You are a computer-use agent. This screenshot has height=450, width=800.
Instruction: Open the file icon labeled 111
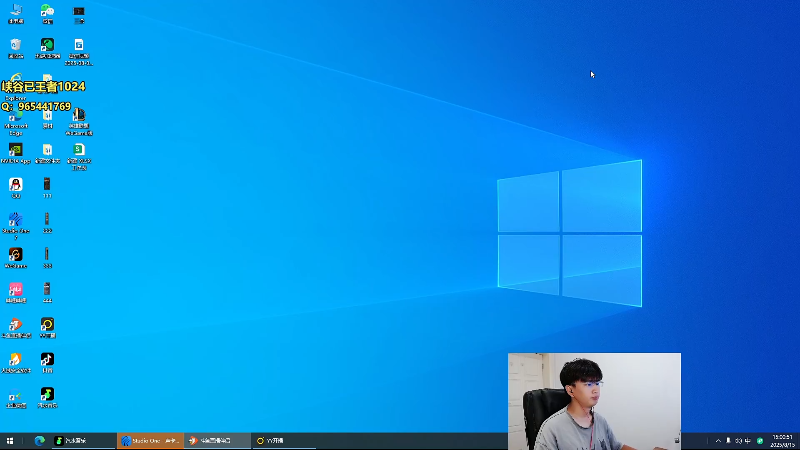pyautogui.click(x=47, y=188)
